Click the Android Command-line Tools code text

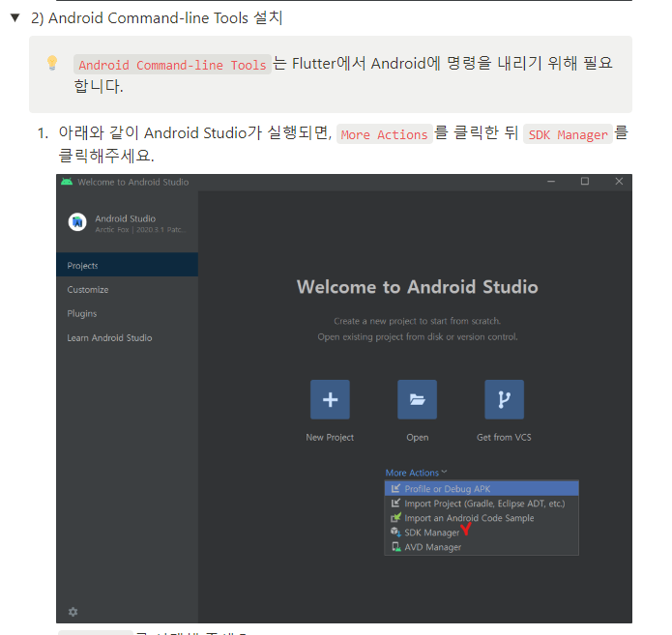pyautogui.click(x=172, y=65)
